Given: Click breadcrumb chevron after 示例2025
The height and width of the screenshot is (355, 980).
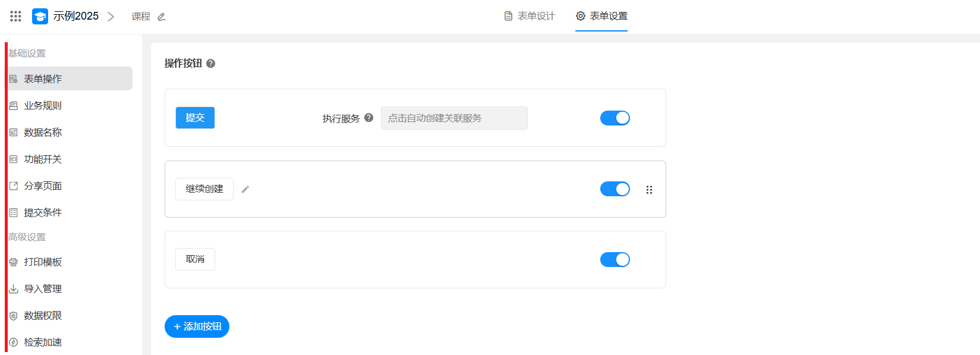Looking at the screenshot, I should [x=111, y=17].
